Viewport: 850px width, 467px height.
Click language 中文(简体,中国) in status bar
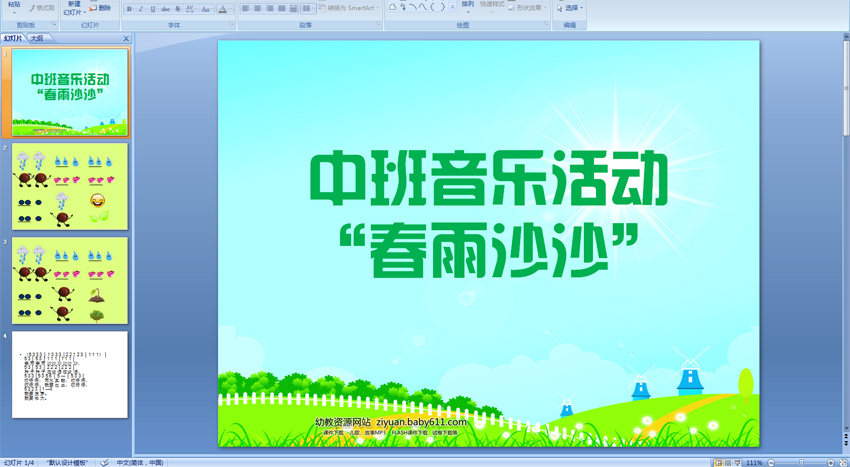[140, 463]
